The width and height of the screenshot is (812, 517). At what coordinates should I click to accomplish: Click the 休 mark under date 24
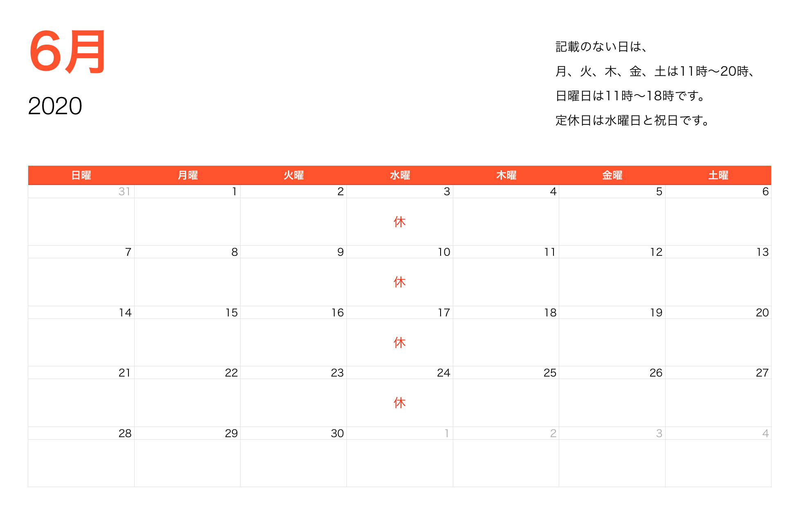(x=400, y=403)
